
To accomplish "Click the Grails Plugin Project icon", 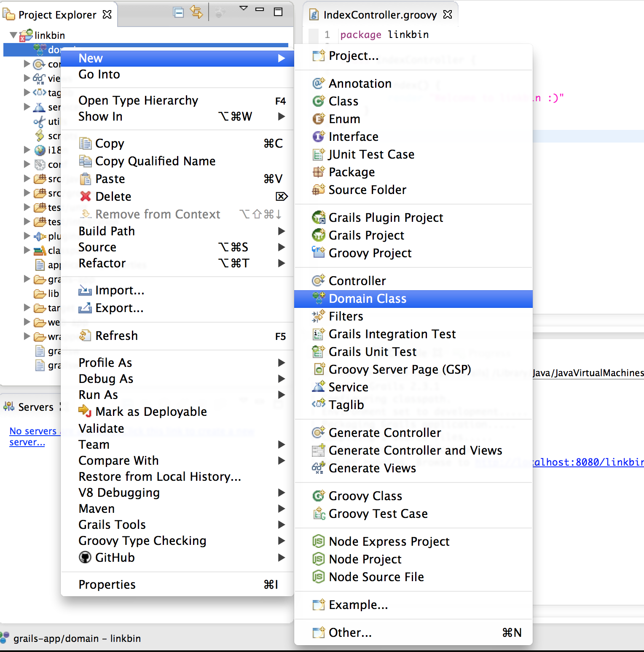I will (x=319, y=218).
